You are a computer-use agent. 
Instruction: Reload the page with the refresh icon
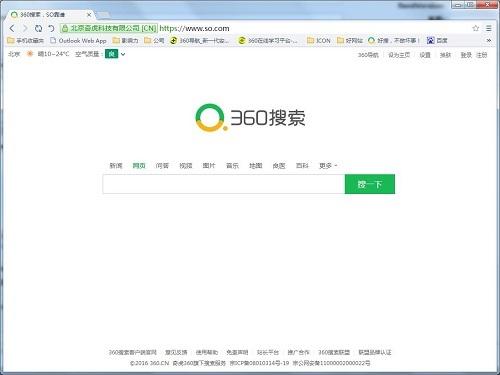(x=38, y=28)
